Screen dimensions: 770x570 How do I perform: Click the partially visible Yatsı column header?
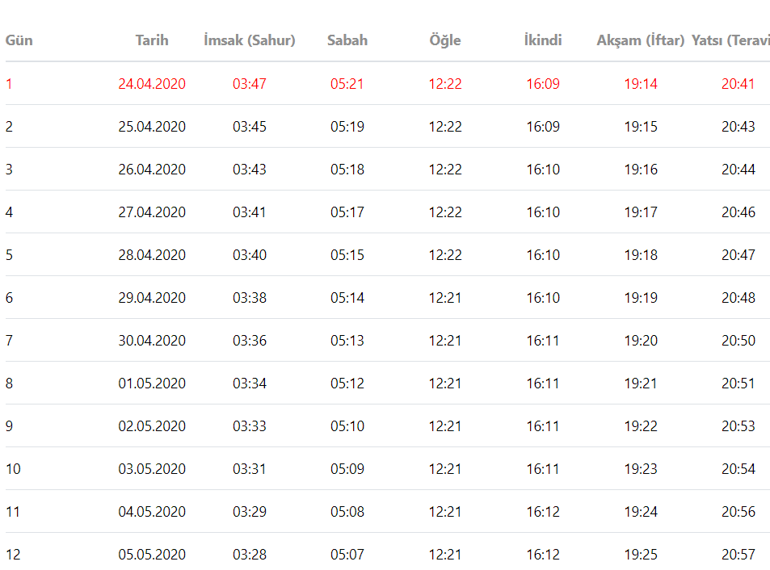[730, 41]
